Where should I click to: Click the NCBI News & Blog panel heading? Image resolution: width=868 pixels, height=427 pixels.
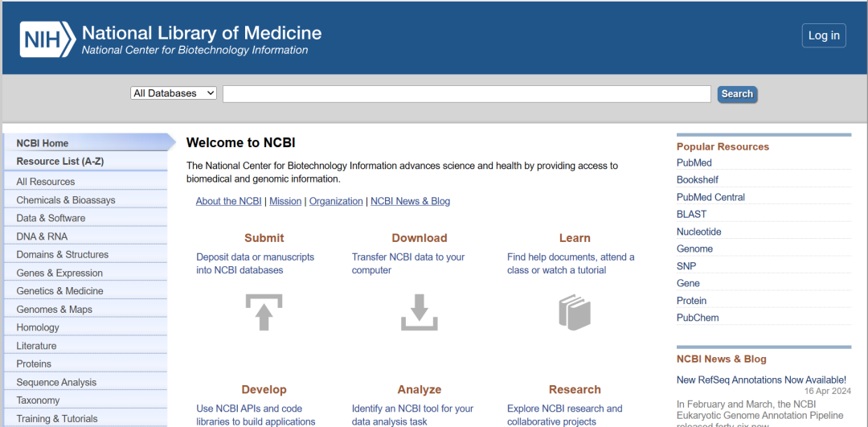tap(721, 359)
